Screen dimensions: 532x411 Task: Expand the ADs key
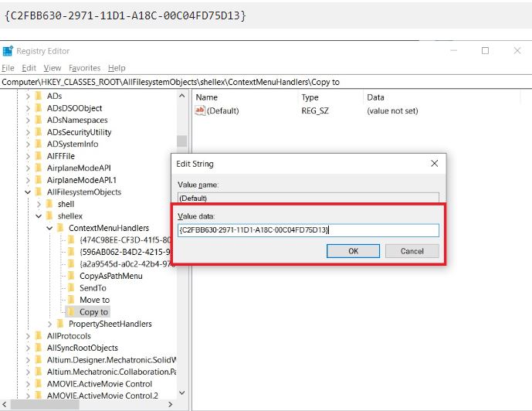tap(28, 97)
